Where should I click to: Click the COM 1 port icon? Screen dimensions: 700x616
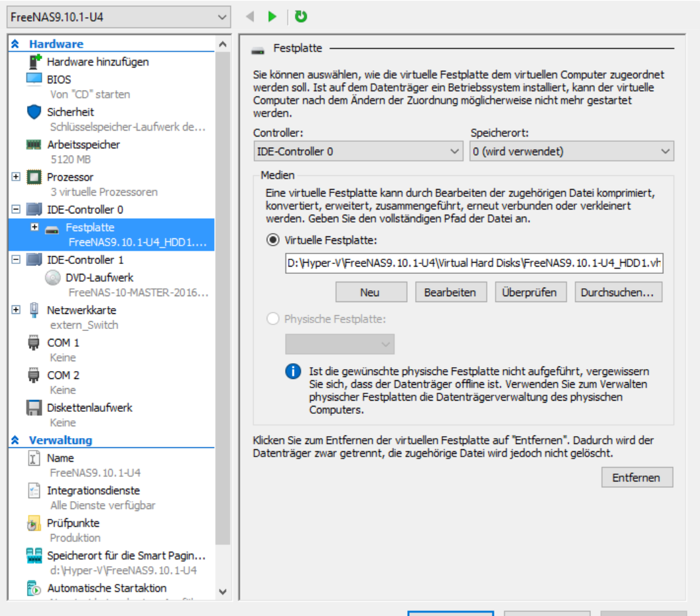click(x=33, y=342)
